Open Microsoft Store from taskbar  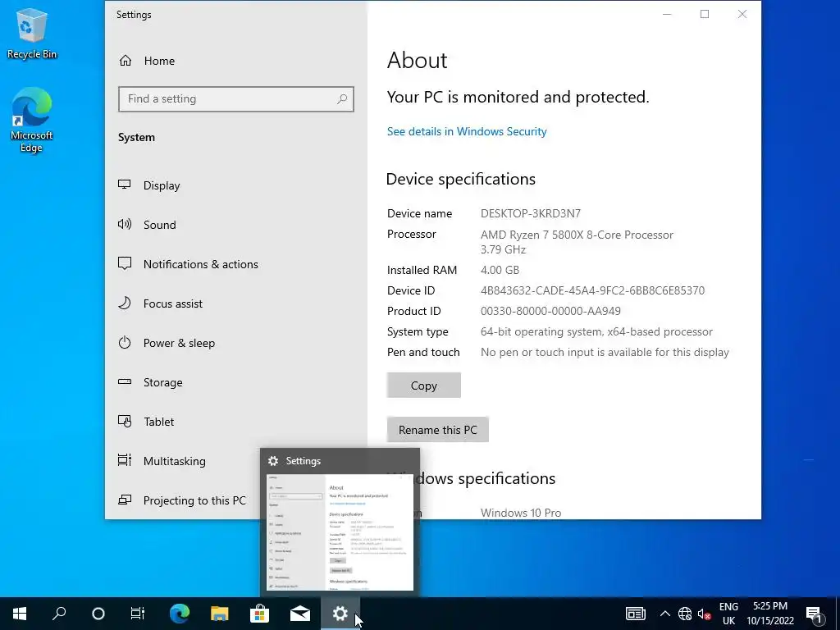[259, 614]
